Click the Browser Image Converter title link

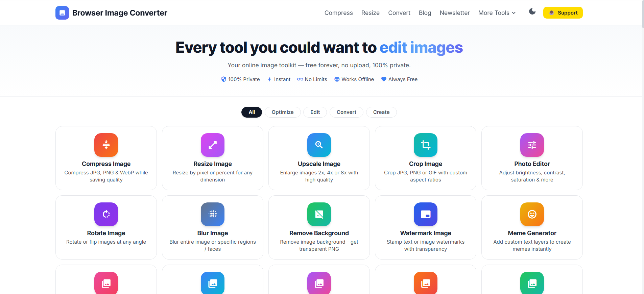(120, 13)
